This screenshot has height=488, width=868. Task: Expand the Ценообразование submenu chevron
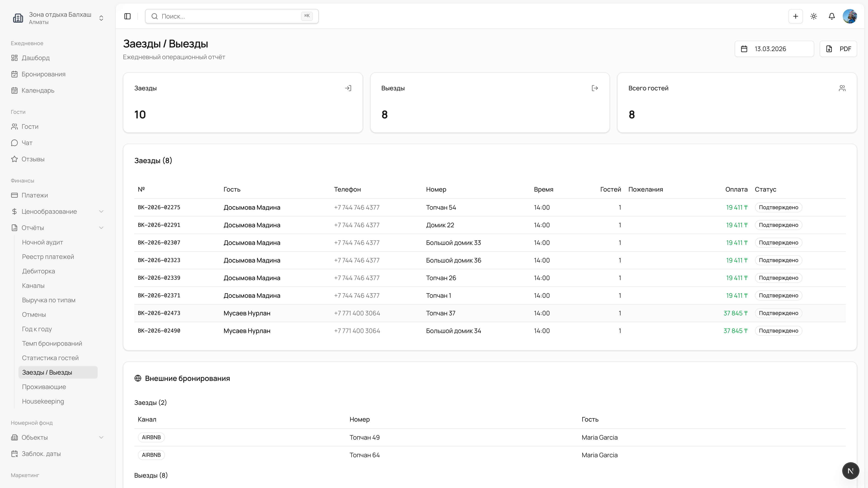[x=101, y=211]
